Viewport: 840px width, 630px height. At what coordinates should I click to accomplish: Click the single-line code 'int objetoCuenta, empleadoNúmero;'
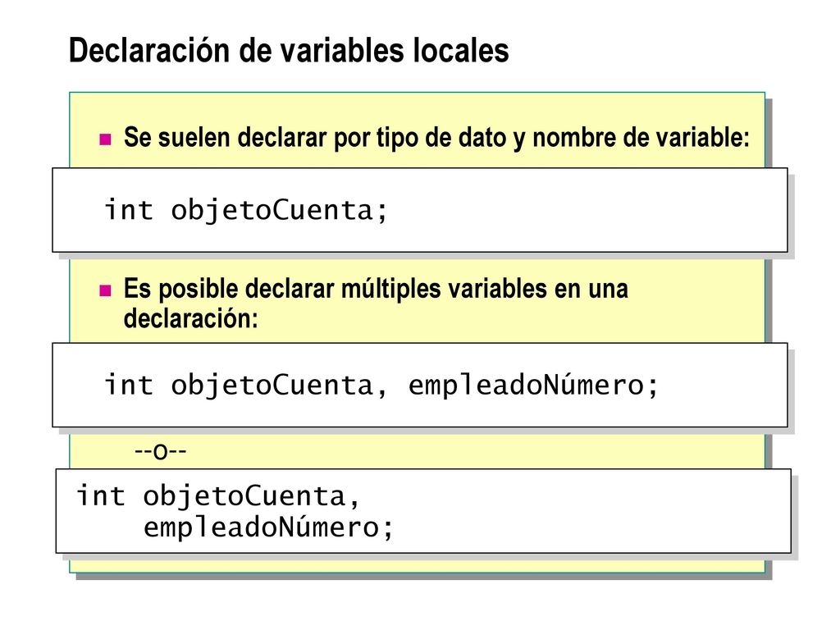pos(381,386)
